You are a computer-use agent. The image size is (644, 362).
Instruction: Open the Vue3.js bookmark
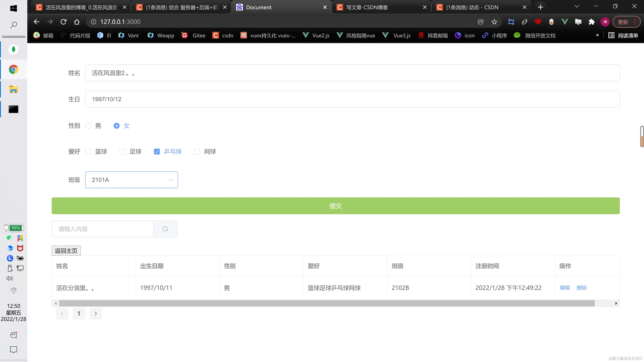click(x=397, y=36)
